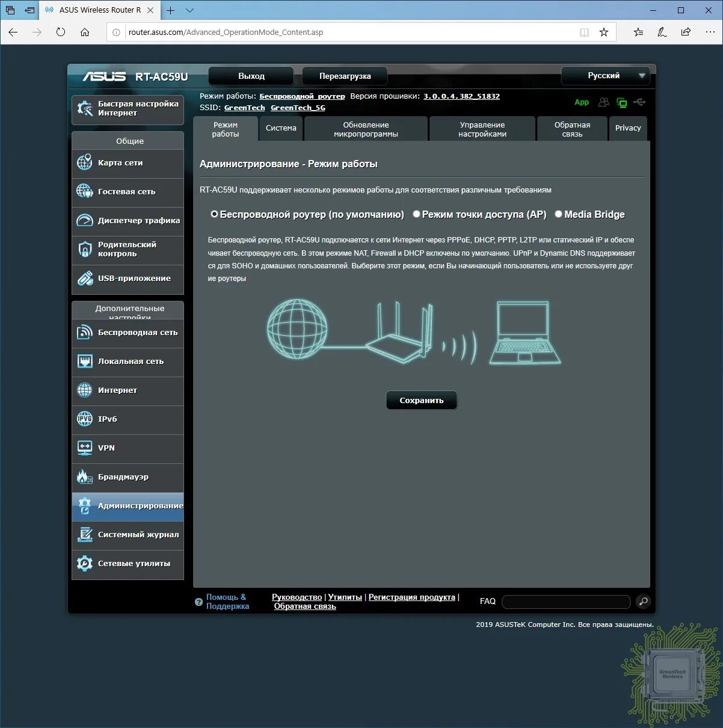Click the Help & Support question mark icon
This screenshot has height=728, width=723.
tap(198, 602)
